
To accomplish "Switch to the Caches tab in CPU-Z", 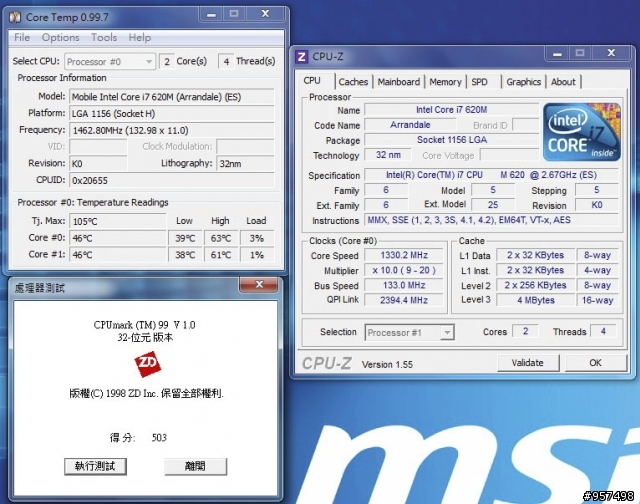I will 353,82.
